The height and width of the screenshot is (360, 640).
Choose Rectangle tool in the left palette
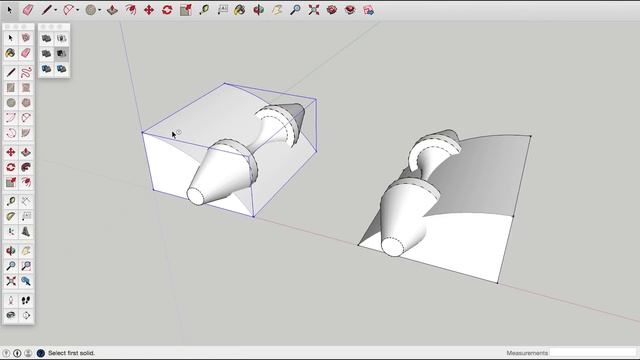(x=11, y=88)
